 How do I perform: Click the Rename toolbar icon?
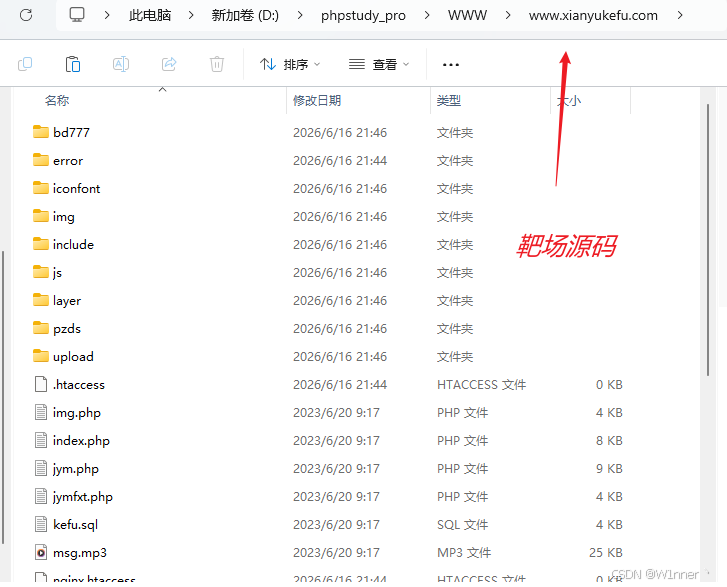click(121, 64)
